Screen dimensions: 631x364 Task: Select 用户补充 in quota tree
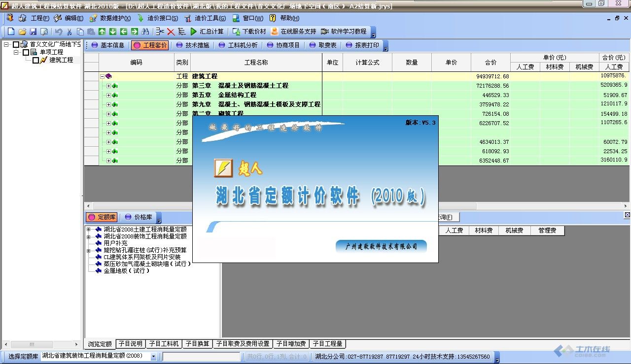point(115,243)
